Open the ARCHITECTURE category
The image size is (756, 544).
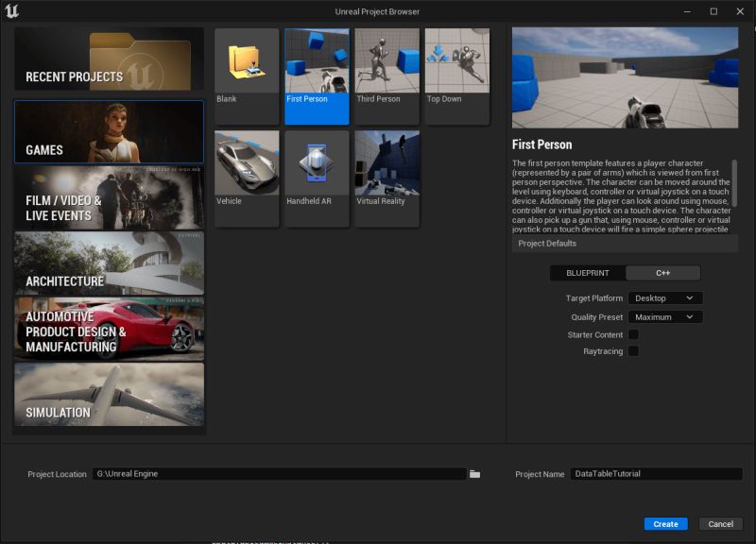pyautogui.click(x=109, y=264)
